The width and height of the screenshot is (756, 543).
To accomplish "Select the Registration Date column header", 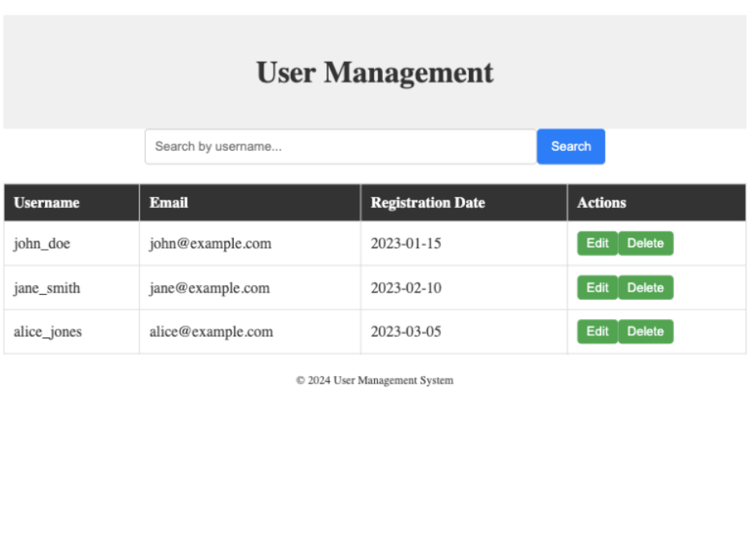I will [428, 203].
